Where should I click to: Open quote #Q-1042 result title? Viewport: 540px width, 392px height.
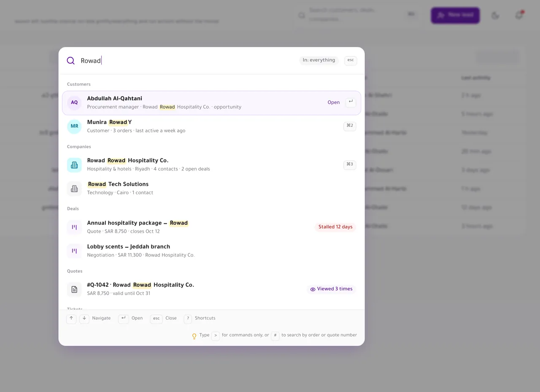coord(140,285)
